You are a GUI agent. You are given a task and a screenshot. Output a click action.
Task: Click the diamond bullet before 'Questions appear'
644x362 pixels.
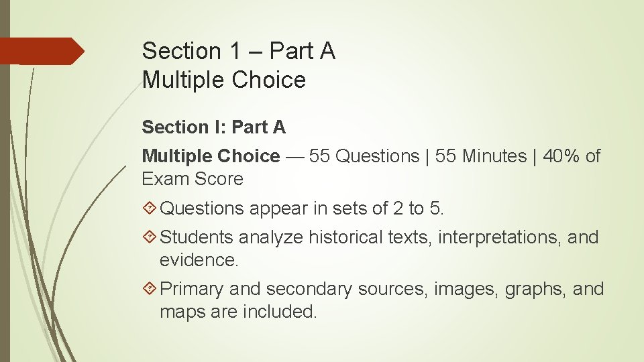pos(150,208)
